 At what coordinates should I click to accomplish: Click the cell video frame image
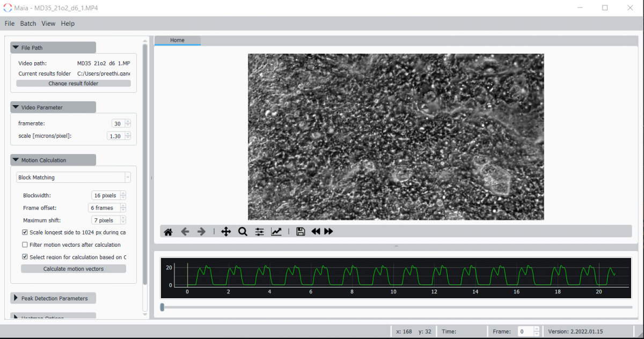click(396, 137)
